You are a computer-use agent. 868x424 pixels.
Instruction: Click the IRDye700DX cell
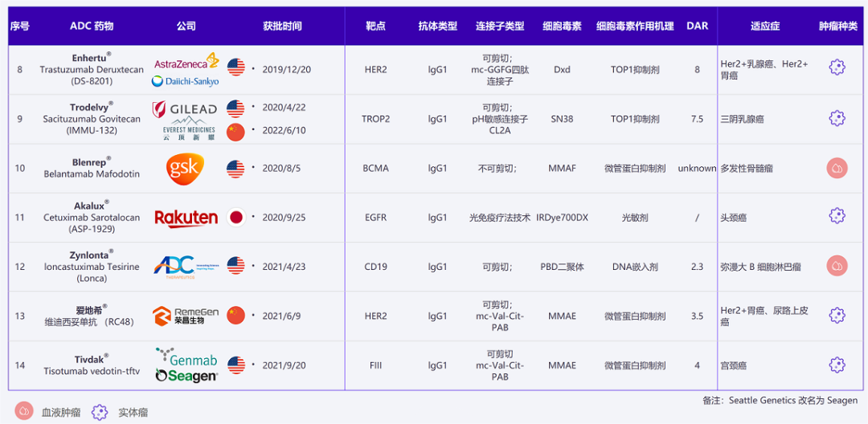tap(562, 218)
